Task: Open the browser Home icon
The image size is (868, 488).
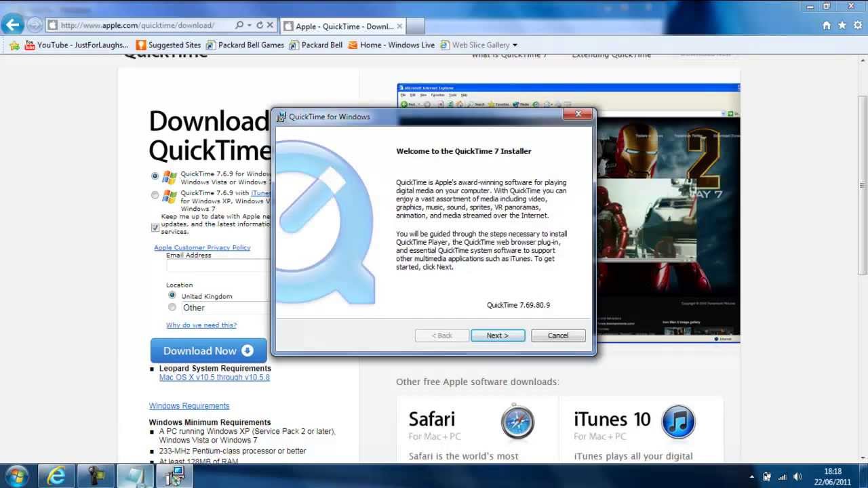Action: [x=827, y=26]
